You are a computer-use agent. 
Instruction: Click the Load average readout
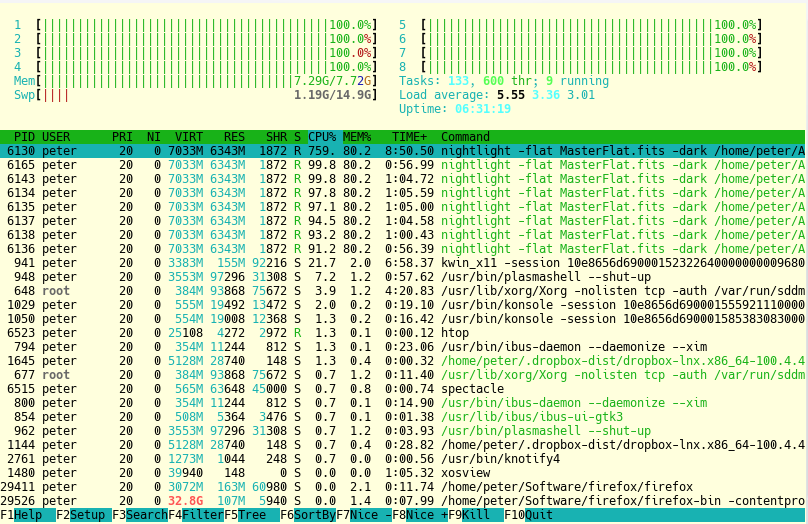pos(497,95)
